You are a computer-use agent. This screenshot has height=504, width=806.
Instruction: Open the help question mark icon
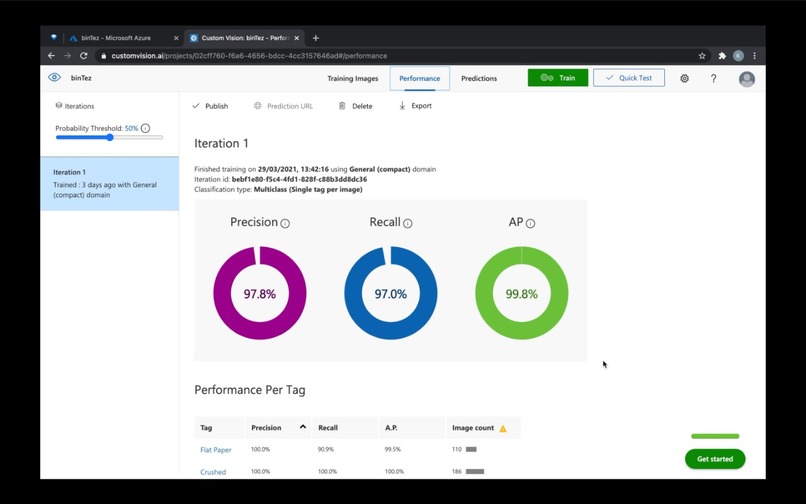(x=713, y=78)
